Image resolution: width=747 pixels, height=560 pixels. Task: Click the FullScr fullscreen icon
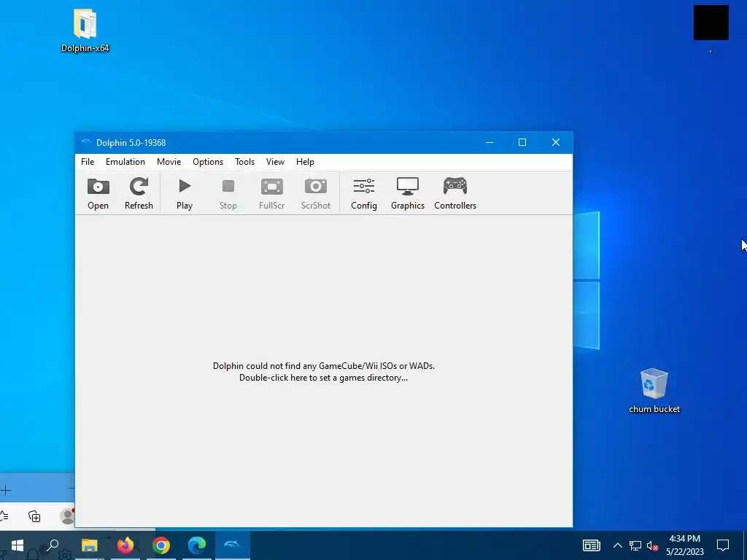click(272, 187)
